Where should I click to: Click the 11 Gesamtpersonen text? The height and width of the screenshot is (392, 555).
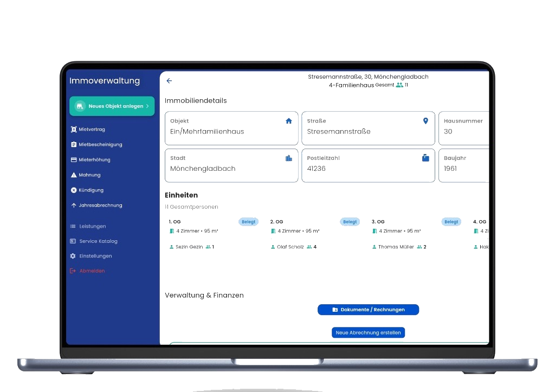tap(191, 207)
